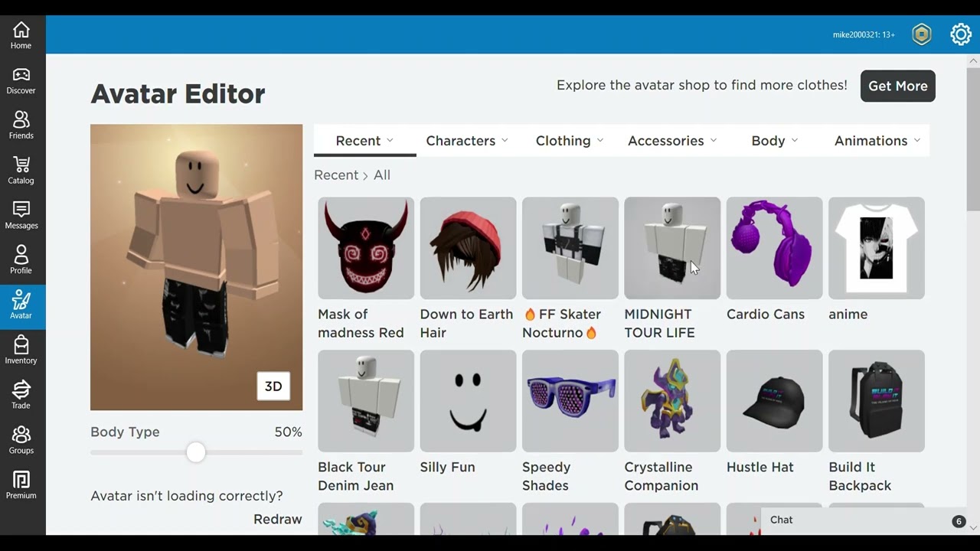Click the 'All' breadcrumb text
This screenshot has height=551, width=980.
[x=382, y=175]
